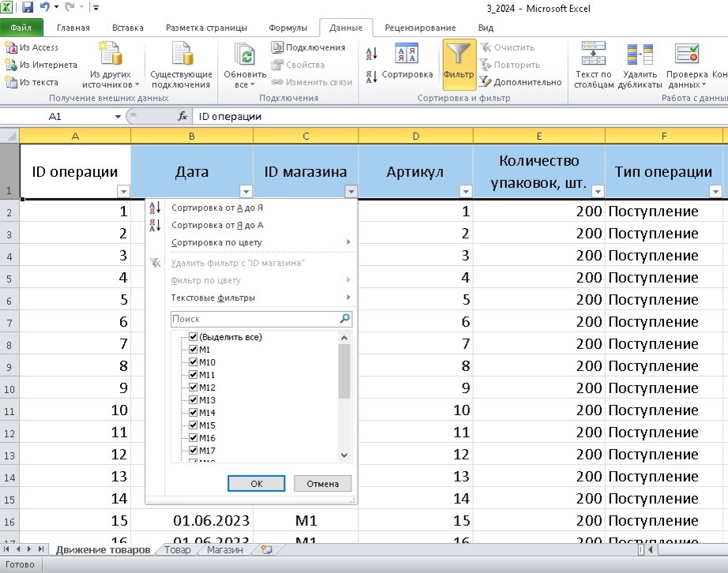Uncheck M12 in filter list
Screen dimensions: 728x573
tap(193, 388)
